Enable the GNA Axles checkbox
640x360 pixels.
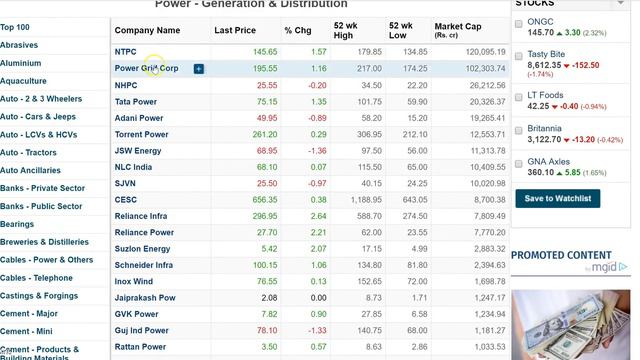click(518, 164)
